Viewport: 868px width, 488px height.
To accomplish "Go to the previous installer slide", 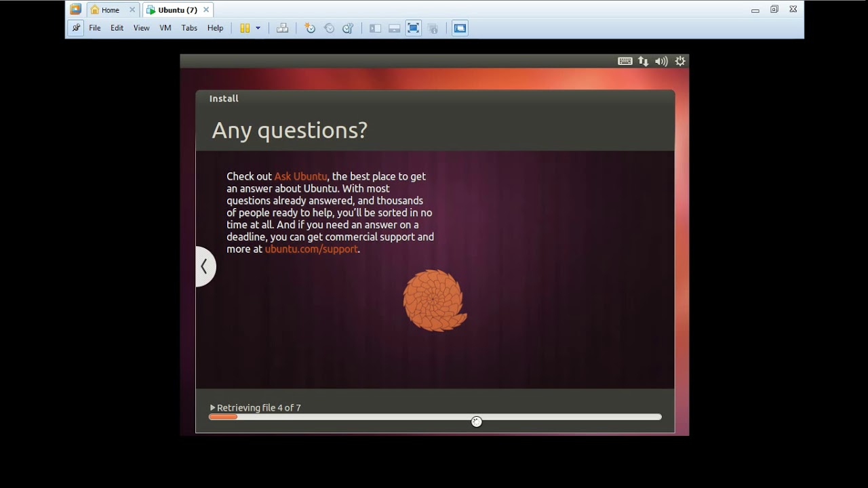I will [205, 266].
